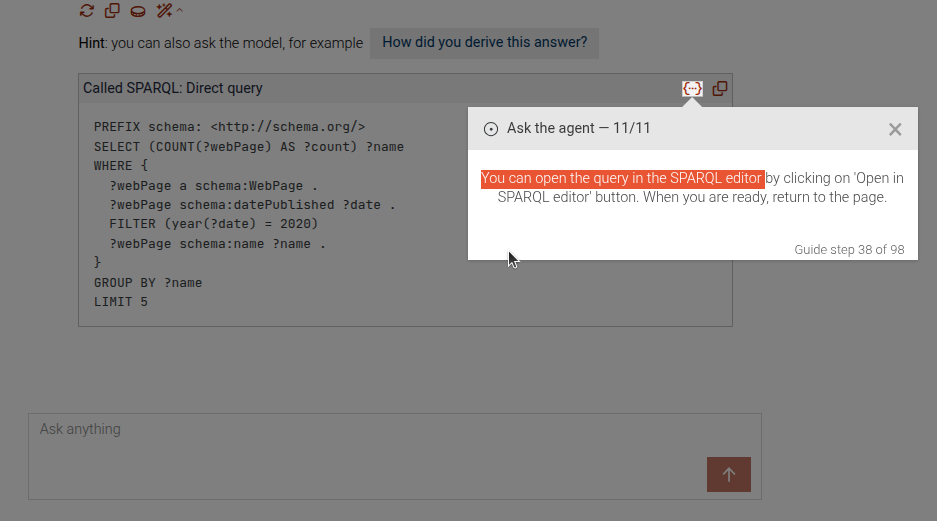Open the query in SPARQL editor icon
This screenshot has height=521, width=937.
692,88
